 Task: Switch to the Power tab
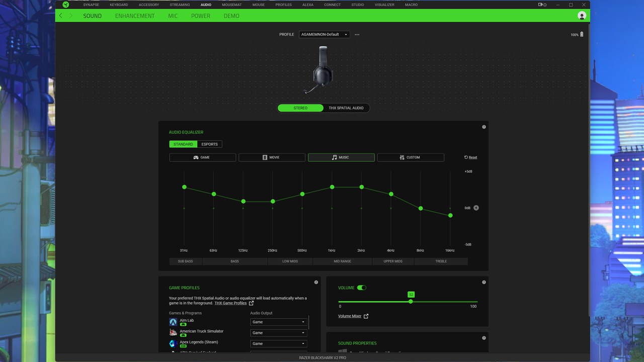coord(201,16)
